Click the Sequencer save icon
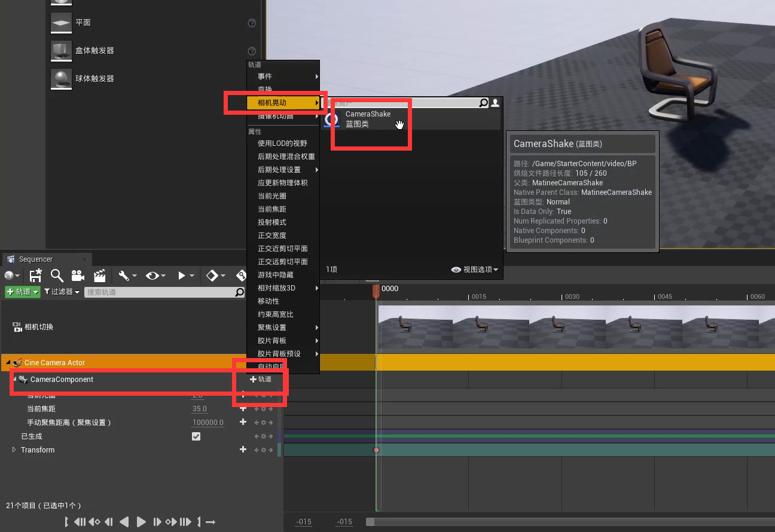 (35, 276)
